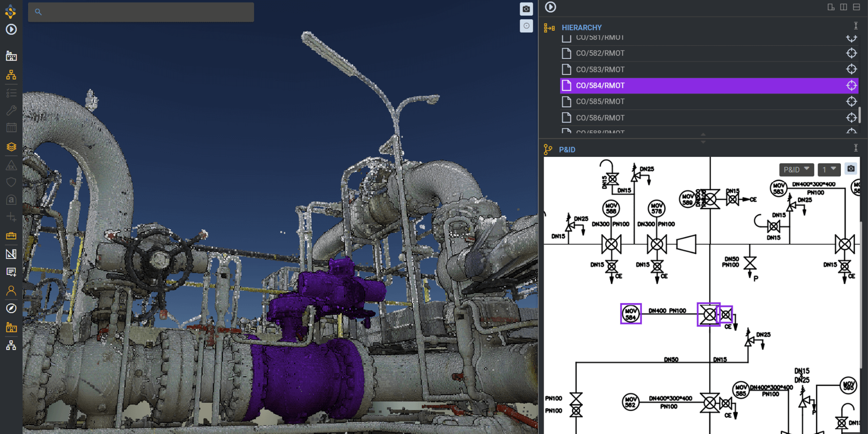Switch to the horizontal rows layout
868x434 pixels.
[857, 7]
